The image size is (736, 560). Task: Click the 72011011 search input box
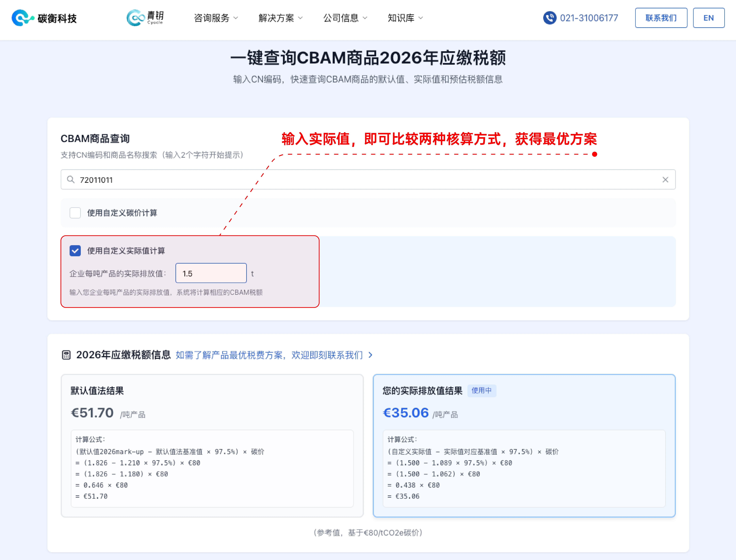(x=367, y=180)
